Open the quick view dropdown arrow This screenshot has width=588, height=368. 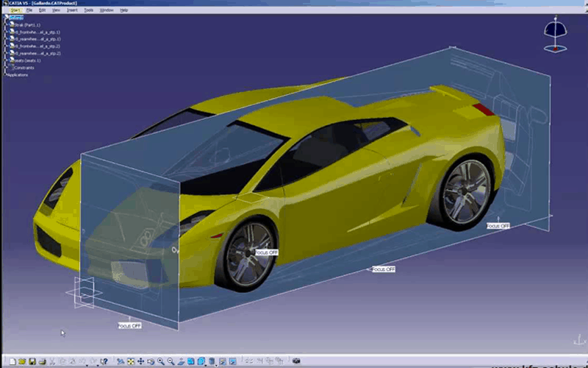pyautogui.click(x=206, y=365)
